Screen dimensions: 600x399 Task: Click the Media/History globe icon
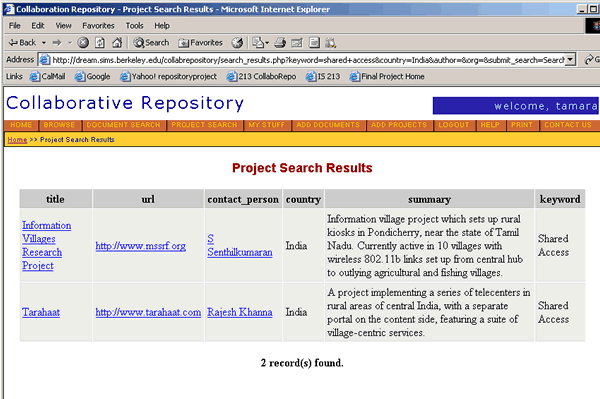[x=237, y=42]
